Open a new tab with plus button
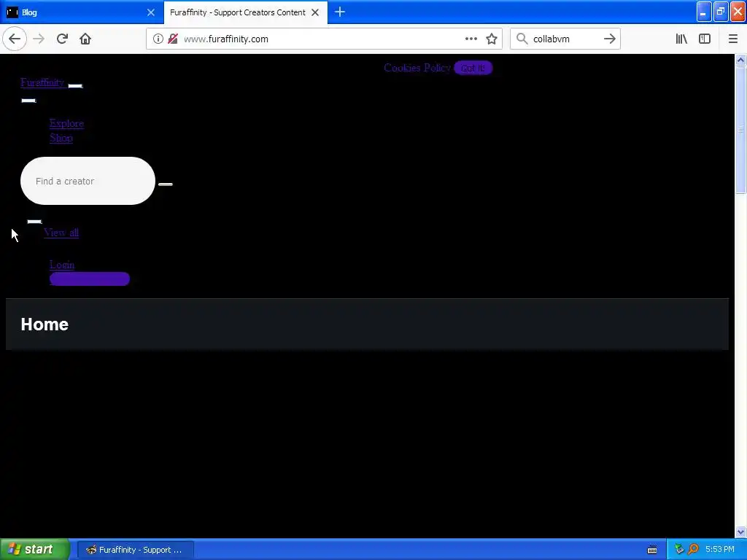 [x=340, y=12]
